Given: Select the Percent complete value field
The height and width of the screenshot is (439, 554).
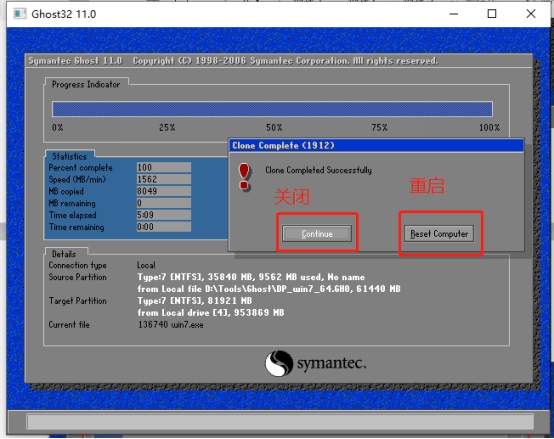Looking at the screenshot, I should 164,167.
